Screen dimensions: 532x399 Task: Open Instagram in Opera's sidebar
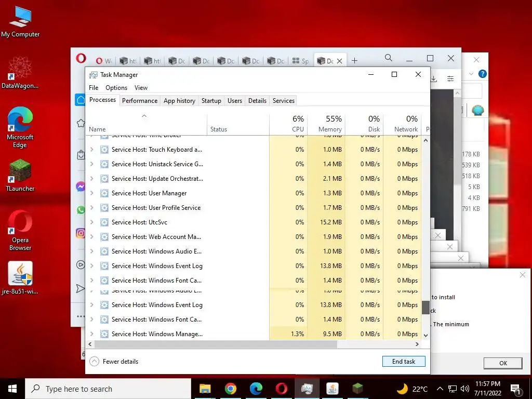coord(81,233)
